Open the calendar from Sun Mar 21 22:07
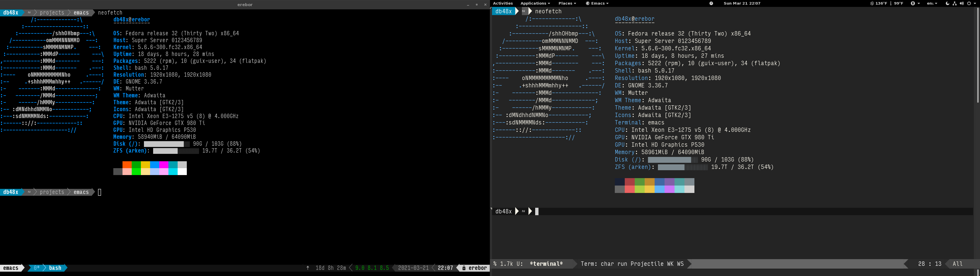This screenshot has width=980, height=276. (x=742, y=3)
